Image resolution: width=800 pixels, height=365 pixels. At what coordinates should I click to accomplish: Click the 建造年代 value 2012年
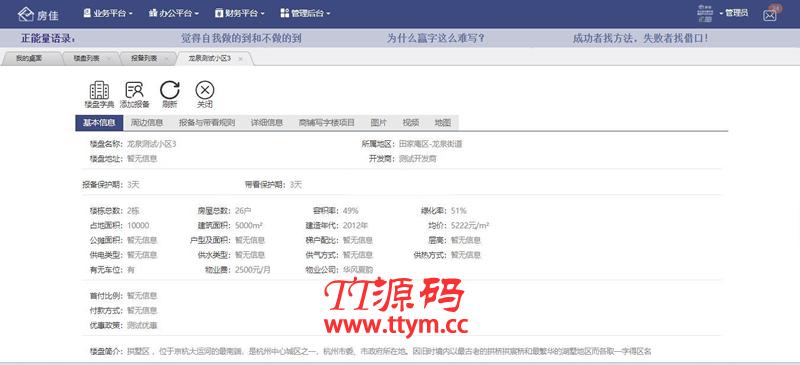(355, 226)
